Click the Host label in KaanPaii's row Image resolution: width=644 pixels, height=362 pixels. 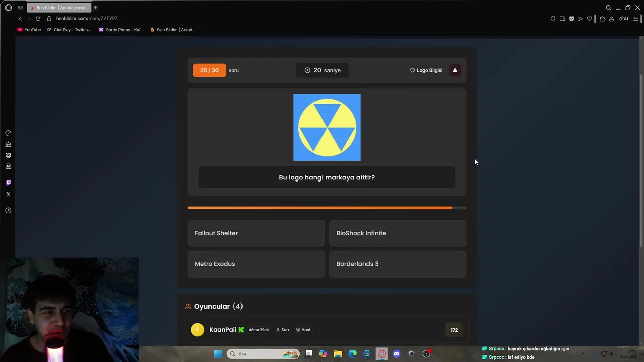(303, 330)
